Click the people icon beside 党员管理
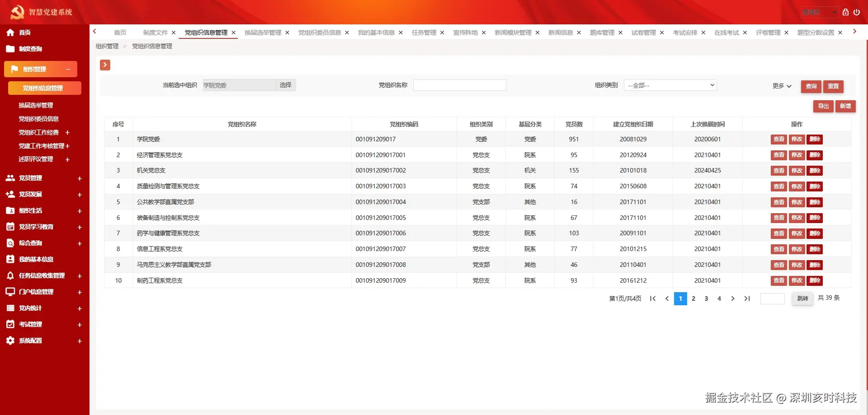Screen dimensions: 868x415 click(10, 178)
